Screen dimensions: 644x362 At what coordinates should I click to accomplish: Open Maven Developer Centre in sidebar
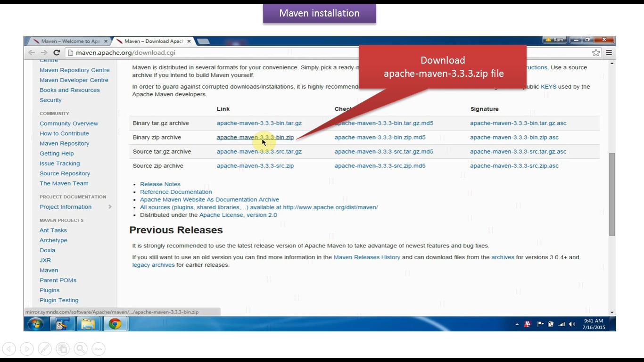tap(74, 80)
